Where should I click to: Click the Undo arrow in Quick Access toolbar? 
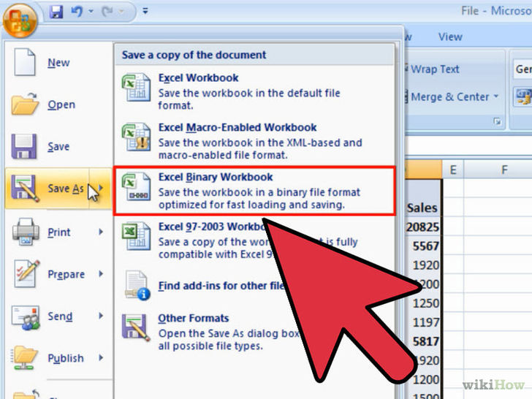pyautogui.click(x=77, y=12)
